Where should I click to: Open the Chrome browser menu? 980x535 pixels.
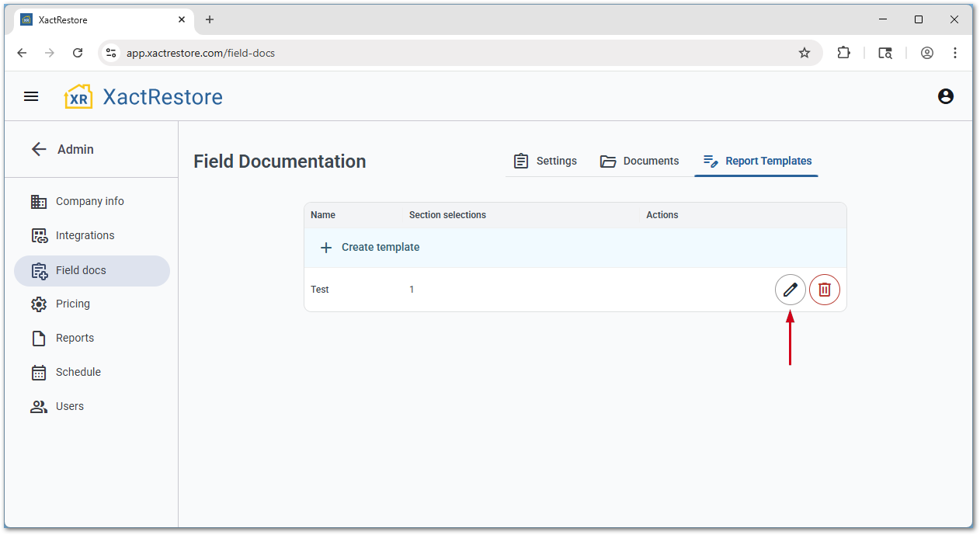[x=955, y=53]
